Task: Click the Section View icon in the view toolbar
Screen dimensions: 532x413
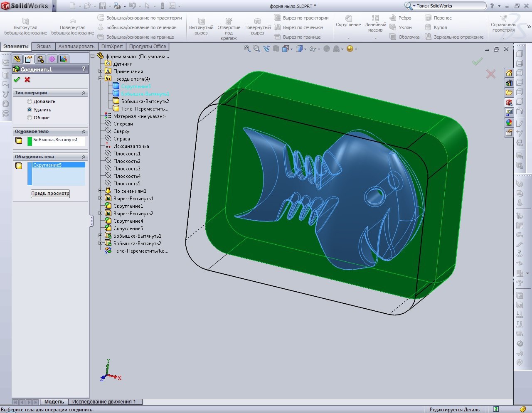Action: [x=276, y=49]
